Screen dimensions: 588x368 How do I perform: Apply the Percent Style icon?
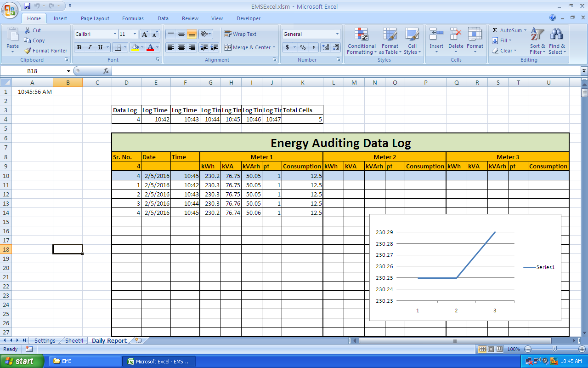(x=303, y=47)
